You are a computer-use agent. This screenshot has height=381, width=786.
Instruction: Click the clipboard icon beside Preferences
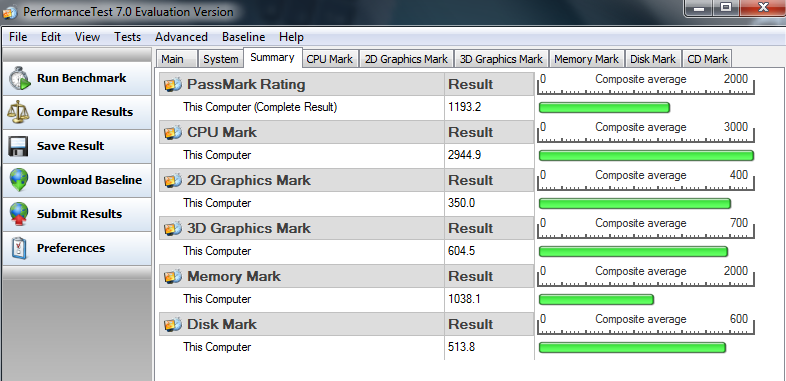coord(19,248)
